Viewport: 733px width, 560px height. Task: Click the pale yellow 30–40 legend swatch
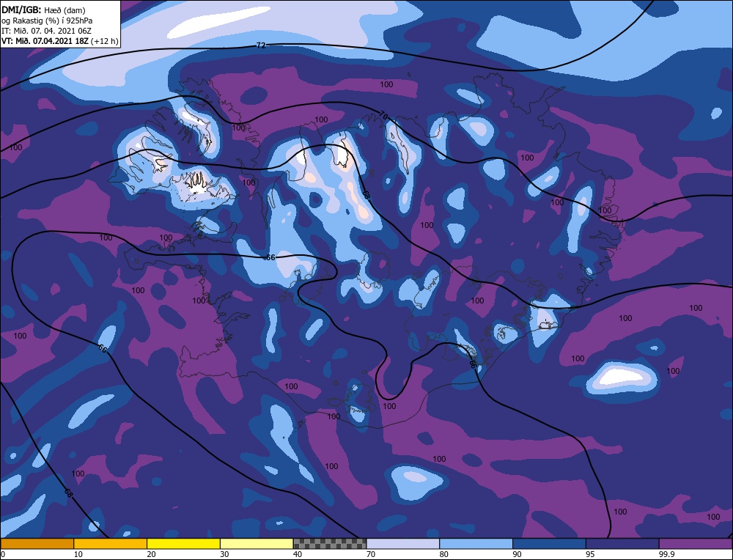(257, 544)
